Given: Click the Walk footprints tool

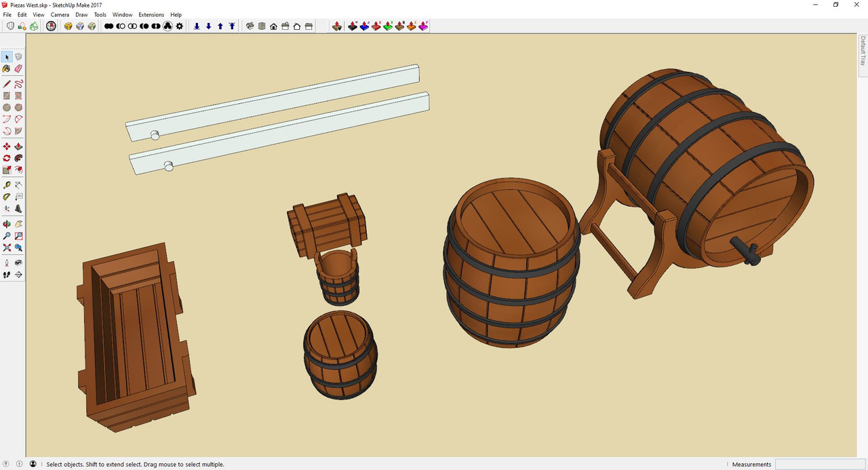Looking at the screenshot, I should click(7, 275).
